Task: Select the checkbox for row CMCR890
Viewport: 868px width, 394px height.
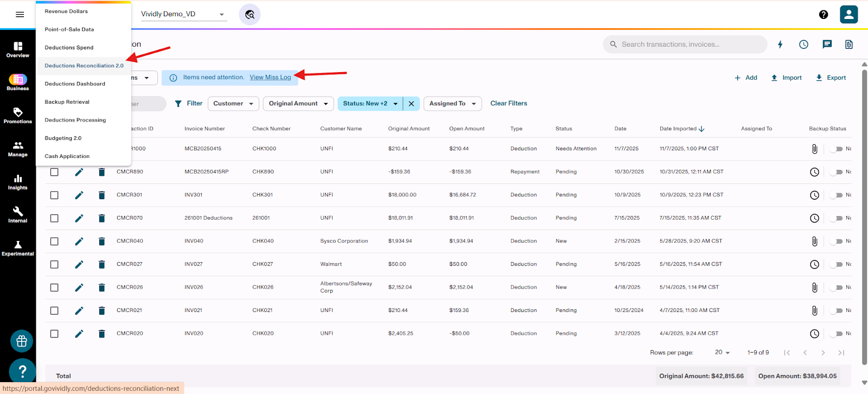Action: tap(54, 172)
